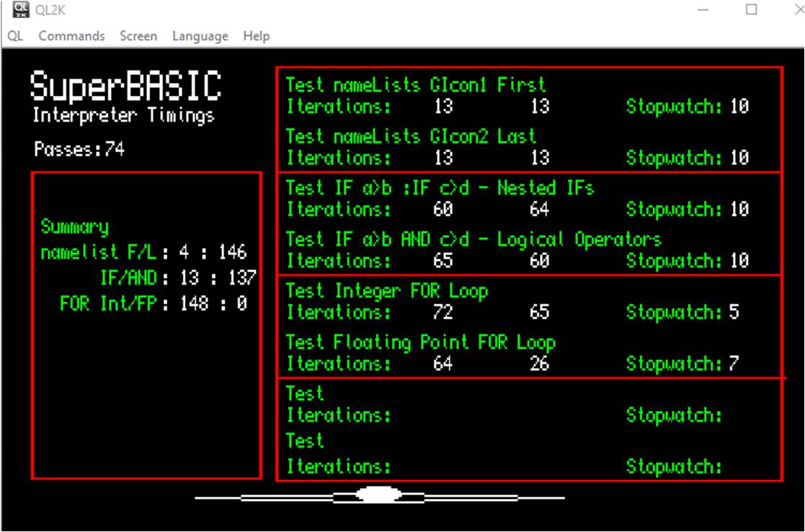Click the Stopwatch value 5 for Integer FOR Loop
This screenshot has height=532, width=805.
[734, 311]
